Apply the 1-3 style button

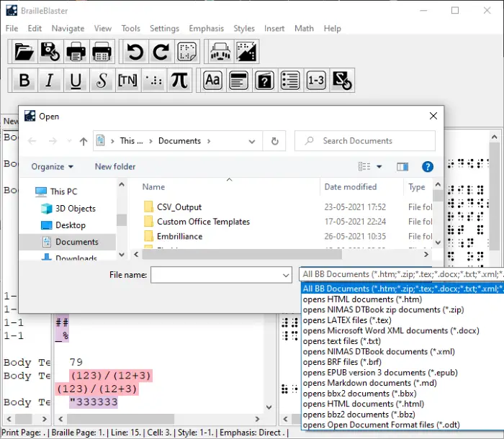[316, 81]
